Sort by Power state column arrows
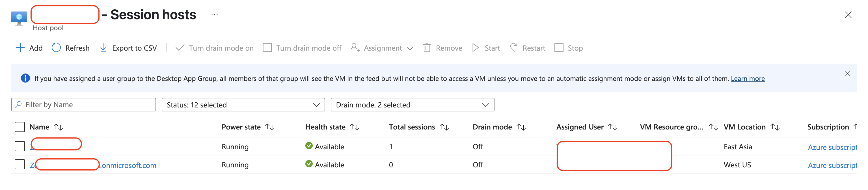This screenshot has height=190, width=868. click(270, 127)
